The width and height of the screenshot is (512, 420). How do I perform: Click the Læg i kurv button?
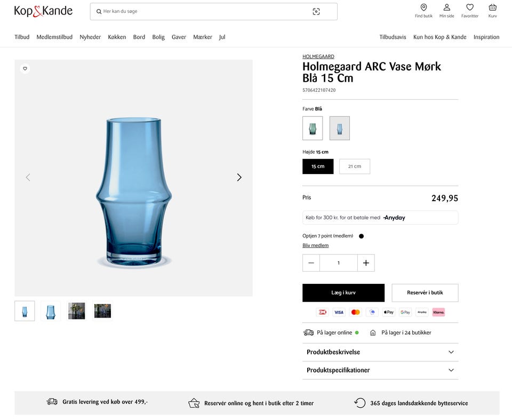tap(343, 292)
